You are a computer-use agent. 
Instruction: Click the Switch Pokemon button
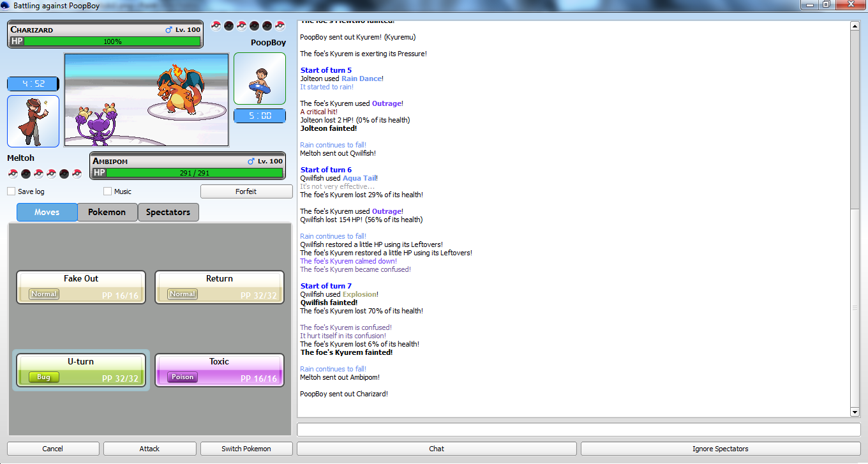246,449
